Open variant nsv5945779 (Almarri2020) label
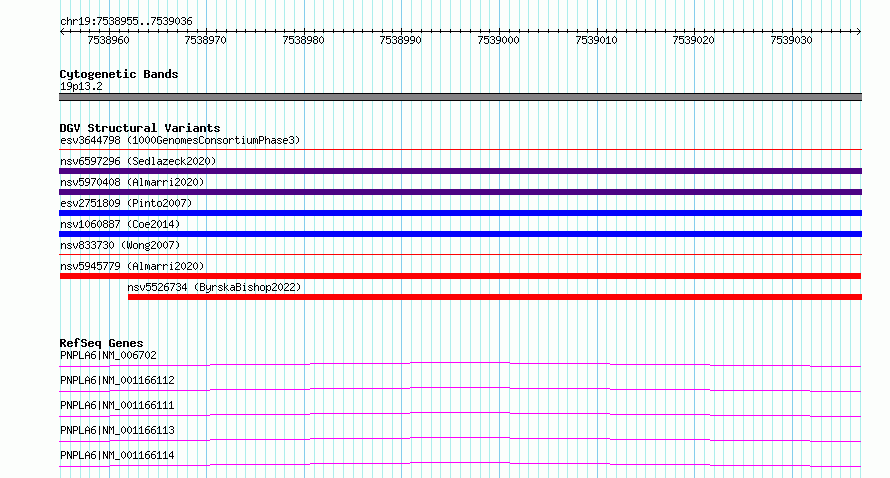The width and height of the screenshot is (890, 478). (132, 266)
